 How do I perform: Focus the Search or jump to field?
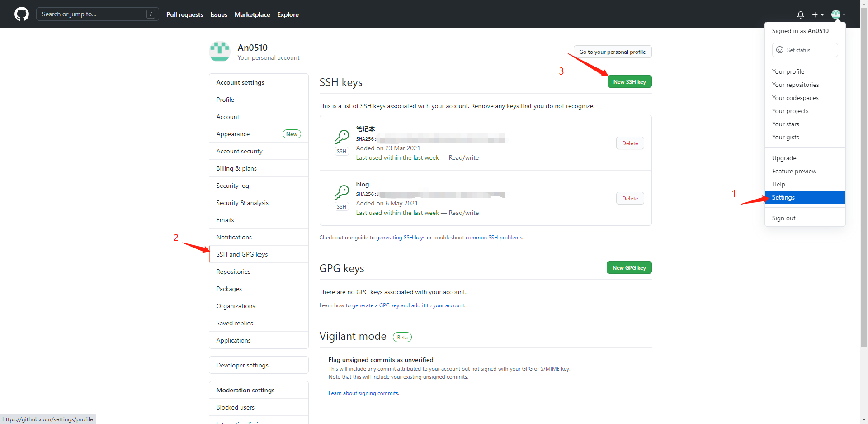click(93, 14)
